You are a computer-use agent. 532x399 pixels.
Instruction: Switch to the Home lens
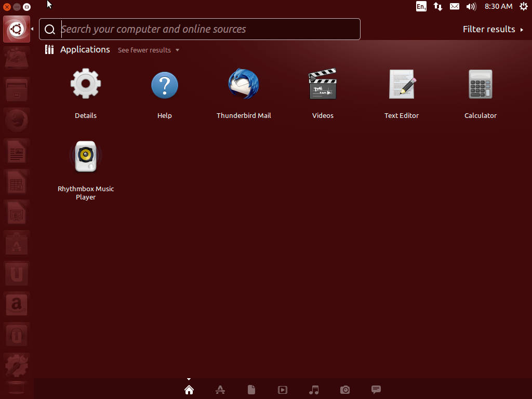[189, 390]
